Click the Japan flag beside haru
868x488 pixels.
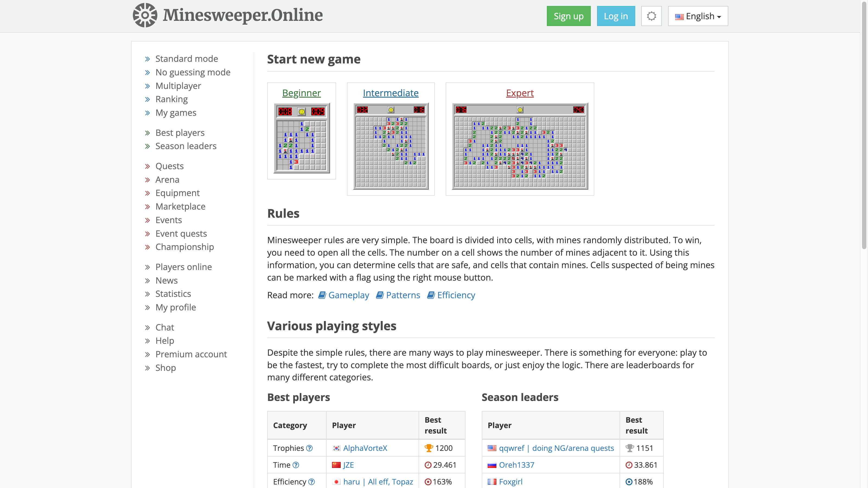coord(336,481)
